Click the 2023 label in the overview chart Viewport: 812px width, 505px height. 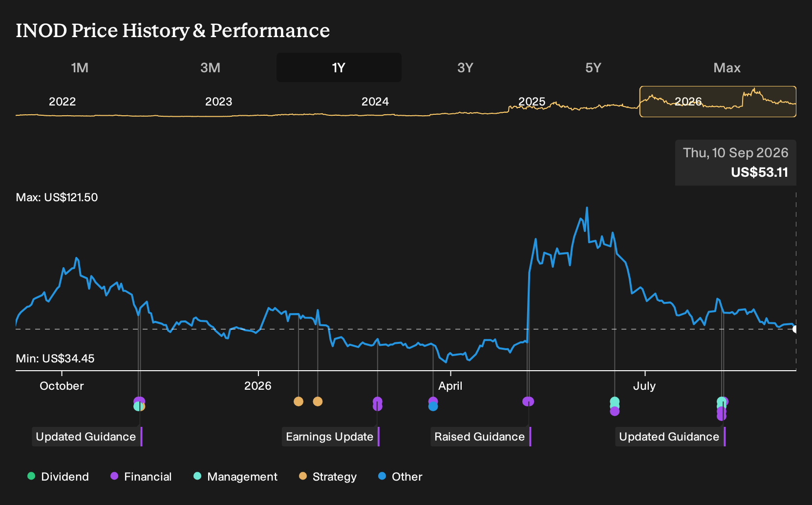click(218, 102)
